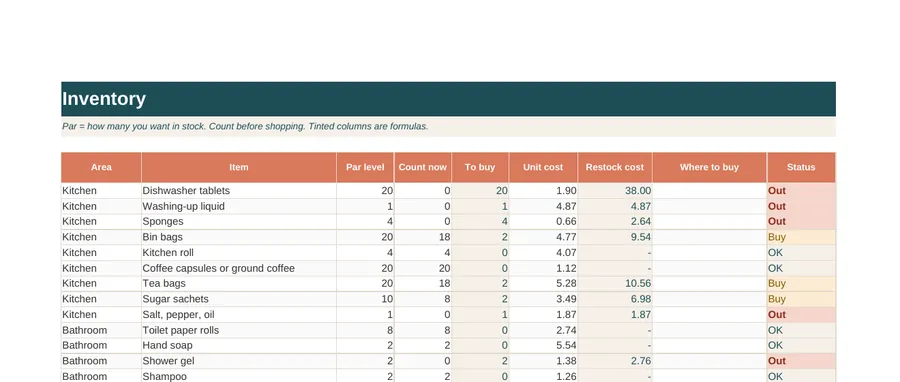Click the 2.76 restock cost cell
The width and height of the screenshot is (900, 382).
coord(615,361)
